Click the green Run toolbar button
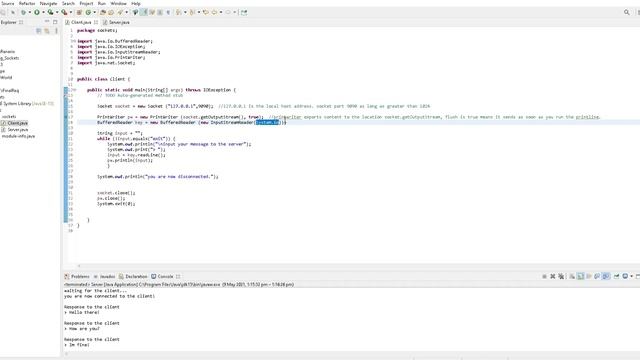The image size is (640, 360). [x=37, y=12]
